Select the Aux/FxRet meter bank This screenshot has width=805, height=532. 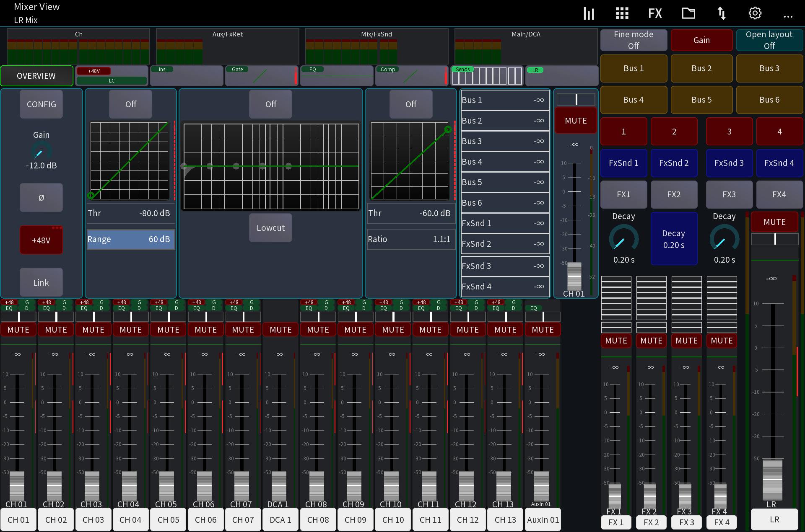(x=227, y=46)
